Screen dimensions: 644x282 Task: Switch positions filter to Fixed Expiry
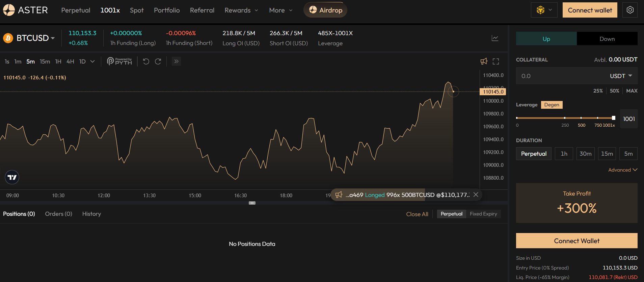pos(483,214)
